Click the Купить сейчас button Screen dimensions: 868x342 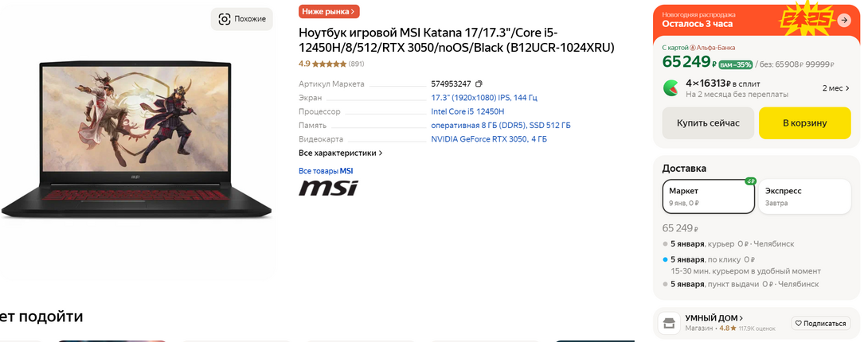click(708, 123)
